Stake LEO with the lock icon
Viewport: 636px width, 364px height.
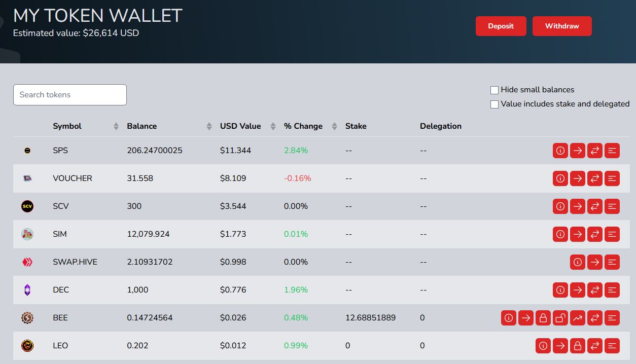[578, 346]
